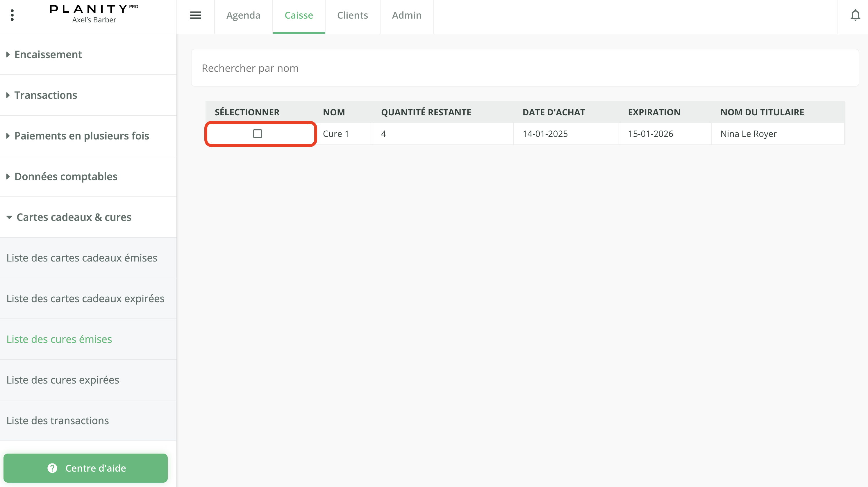This screenshot has width=868, height=487.
Task: Open Centre d'aide help button
Action: 85,468
